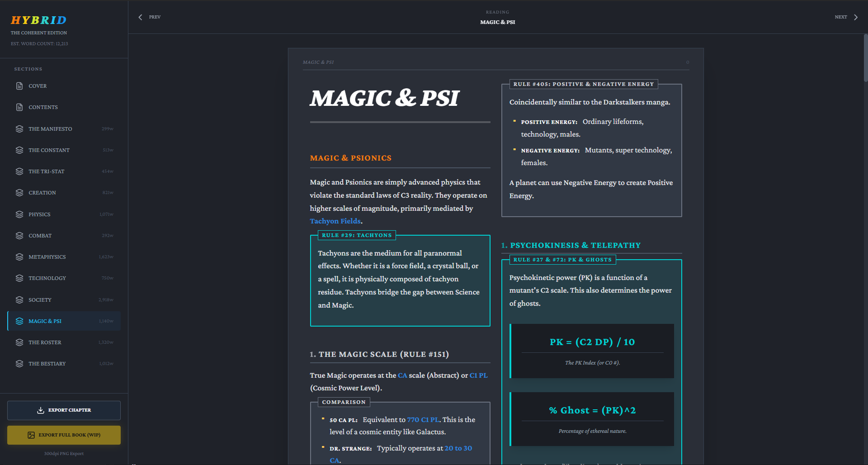Go to THE BESTIARY section
Screen dimensions: 868x465
click(64, 364)
